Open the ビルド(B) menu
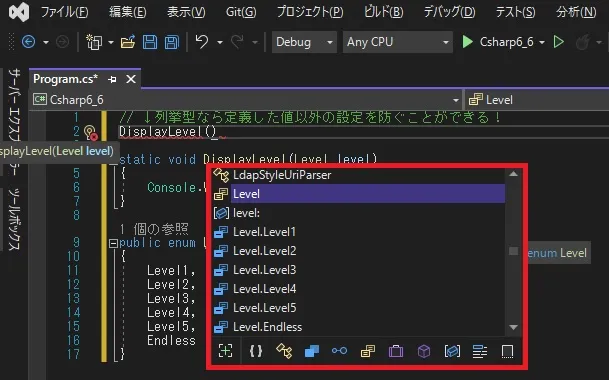Viewport: 609px width, 380px height. pos(383,12)
